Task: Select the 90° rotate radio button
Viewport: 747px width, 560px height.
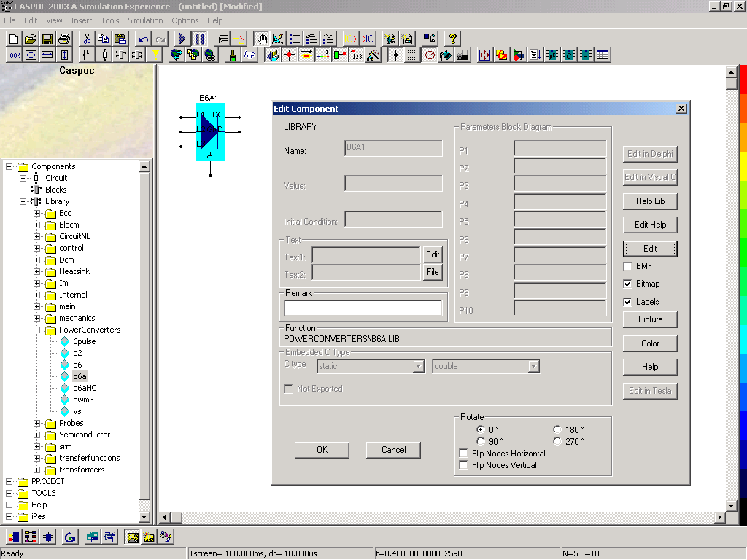Action: (481, 441)
